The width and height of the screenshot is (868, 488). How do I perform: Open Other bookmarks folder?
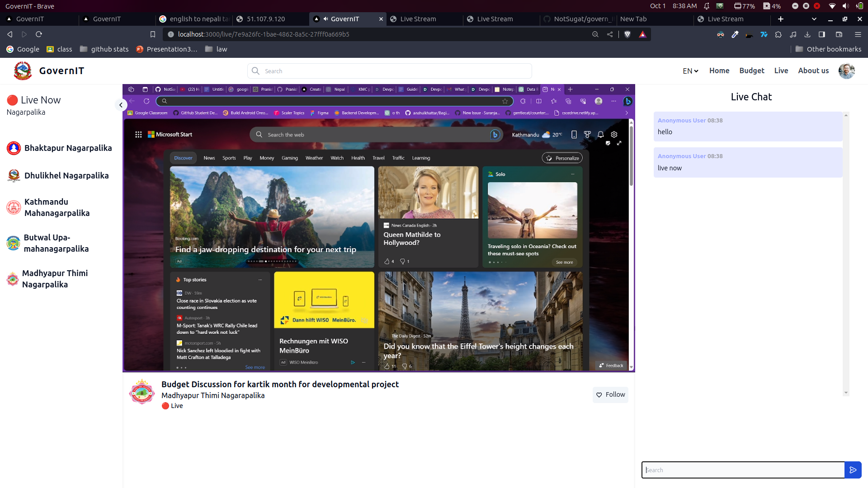coord(828,49)
